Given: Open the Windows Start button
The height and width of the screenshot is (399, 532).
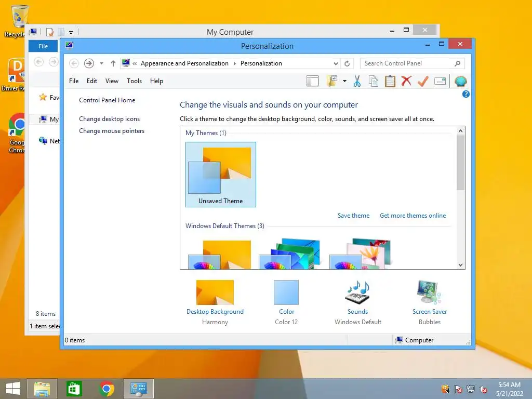Looking at the screenshot, I should (x=13, y=389).
